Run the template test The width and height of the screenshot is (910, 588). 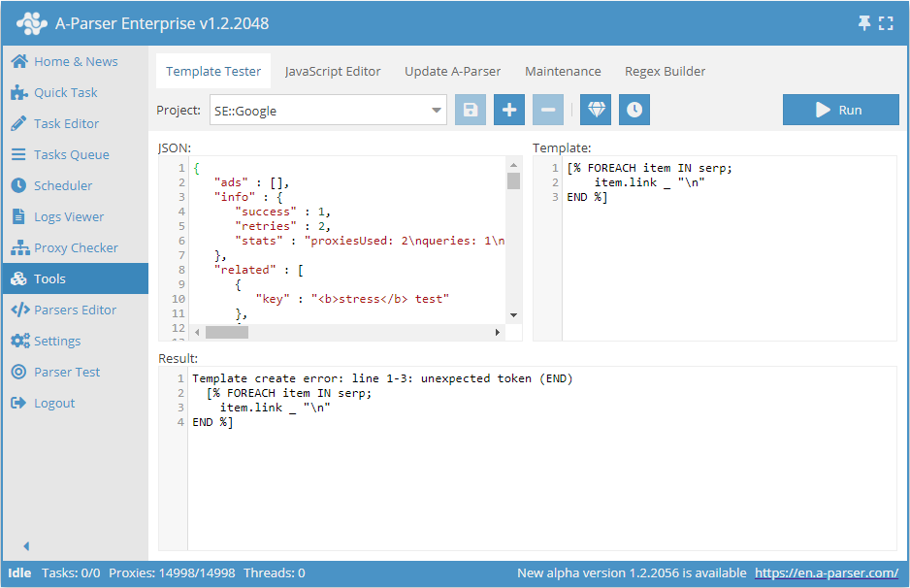point(840,110)
